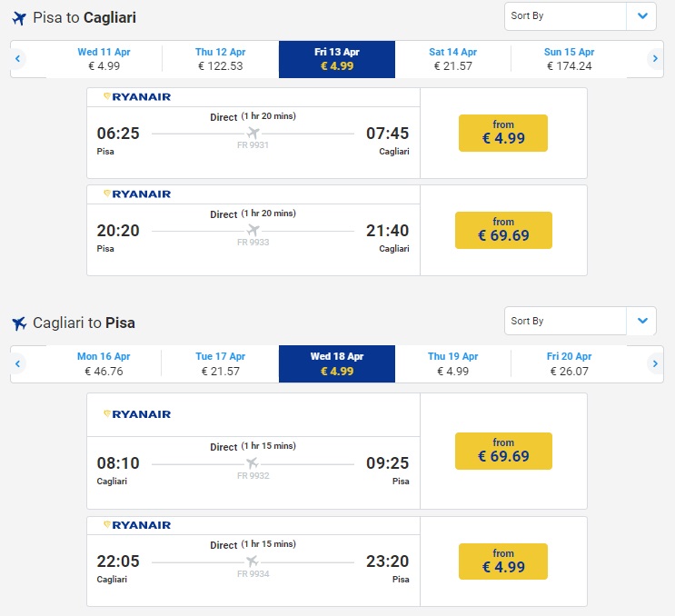Select Sat 14 Apr outbound date tab
Image resolution: width=675 pixels, height=616 pixels.
point(452,59)
